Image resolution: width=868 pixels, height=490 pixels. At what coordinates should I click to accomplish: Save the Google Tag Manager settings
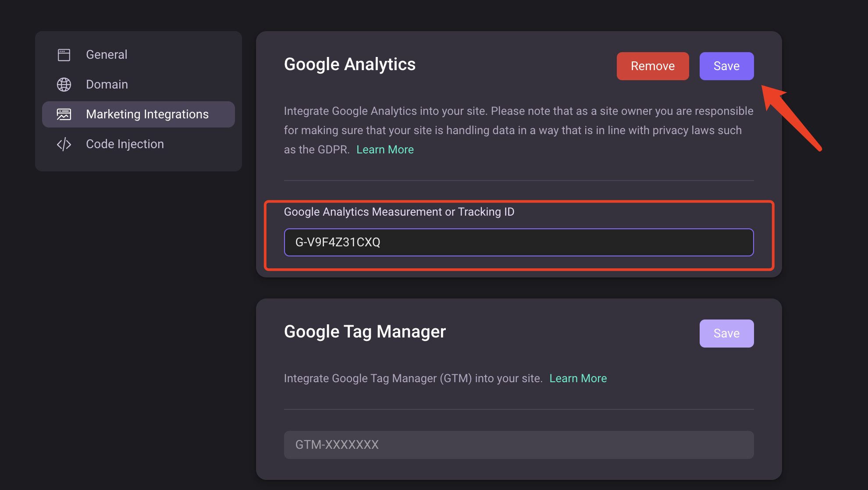726,334
